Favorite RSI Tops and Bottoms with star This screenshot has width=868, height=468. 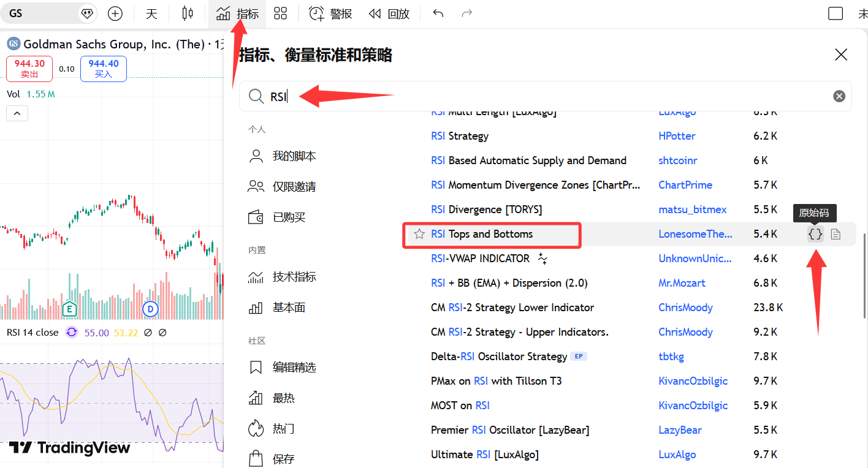pyautogui.click(x=419, y=234)
